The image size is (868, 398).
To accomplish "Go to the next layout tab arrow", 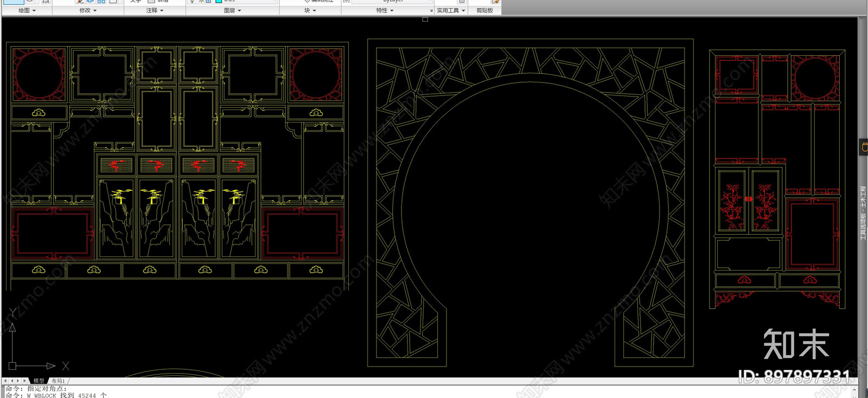I will pyautogui.click(x=18, y=381).
